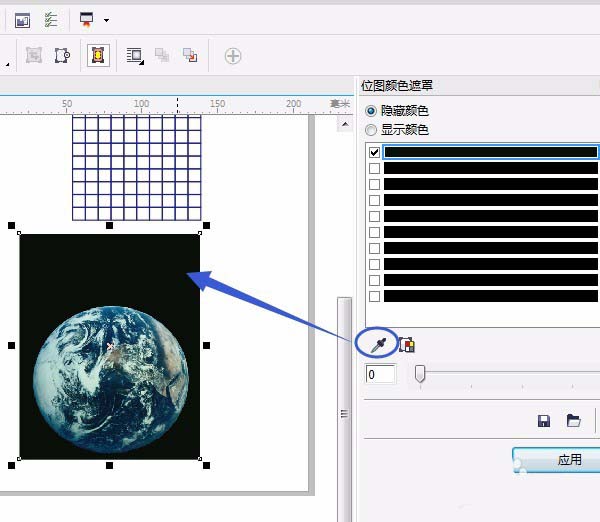Click the docker splitter grip handle
This screenshot has width=600, height=522.
pos(344,414)
